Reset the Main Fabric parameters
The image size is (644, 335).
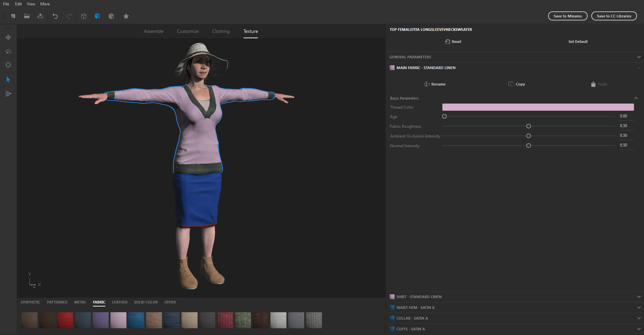452,41
